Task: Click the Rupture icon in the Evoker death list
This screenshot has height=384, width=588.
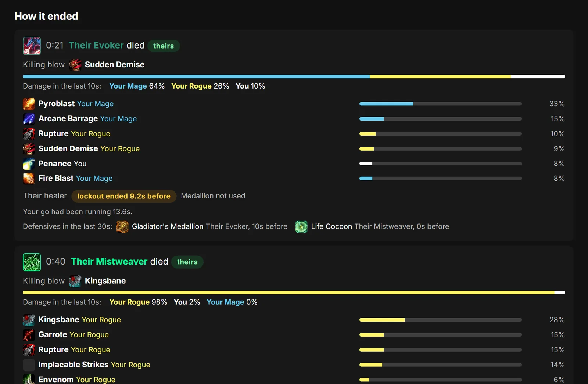Action: [29, 134]
